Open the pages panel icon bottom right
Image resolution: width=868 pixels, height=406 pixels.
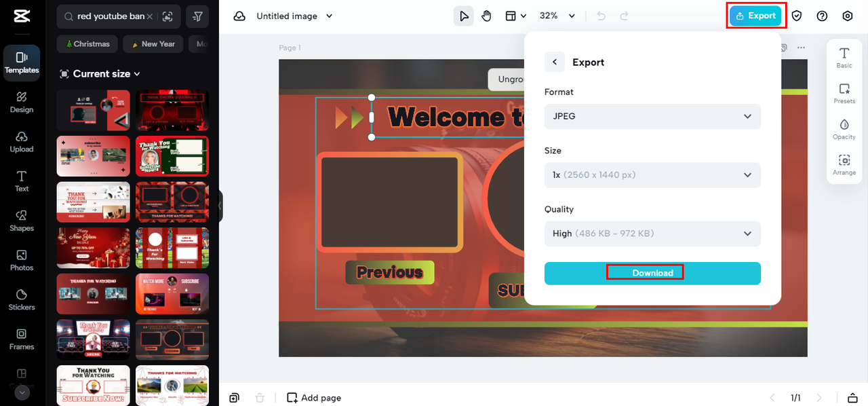coord(853,398)
